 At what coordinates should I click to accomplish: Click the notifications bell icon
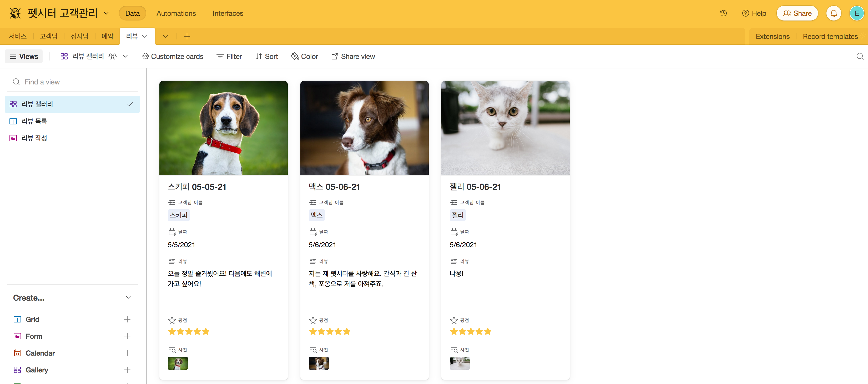tap(834, 13)
